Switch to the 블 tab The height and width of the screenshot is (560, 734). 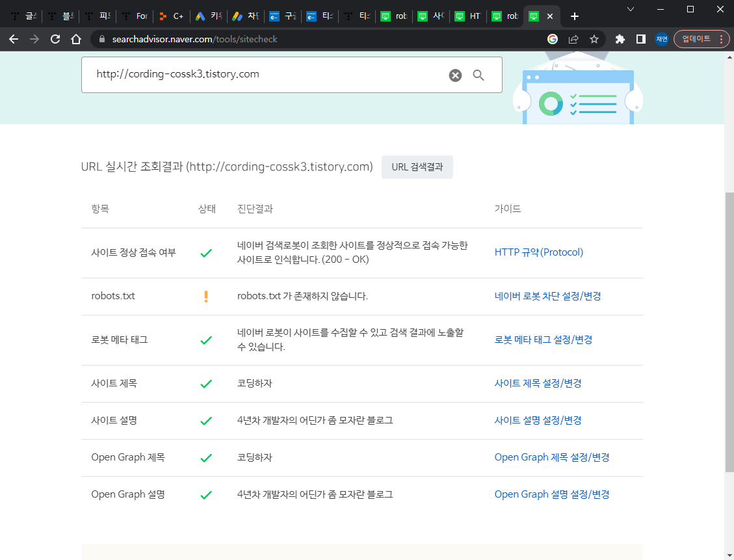click(x=61, y=16)
